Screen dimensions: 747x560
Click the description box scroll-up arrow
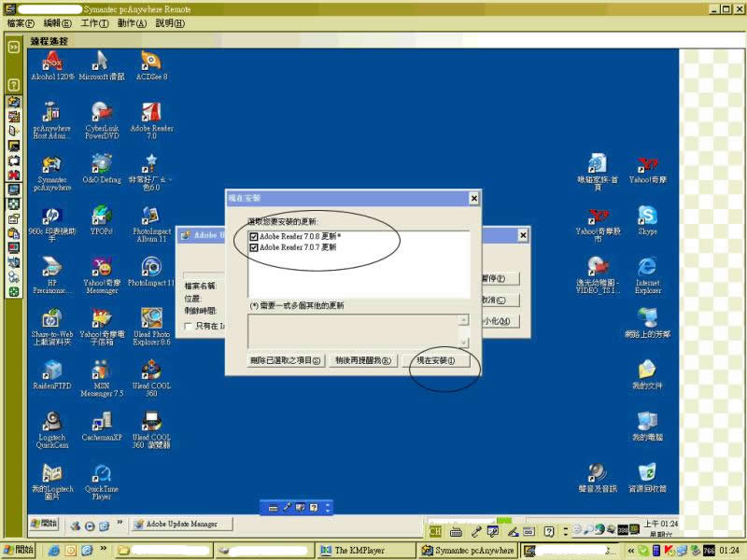(463, 320)
